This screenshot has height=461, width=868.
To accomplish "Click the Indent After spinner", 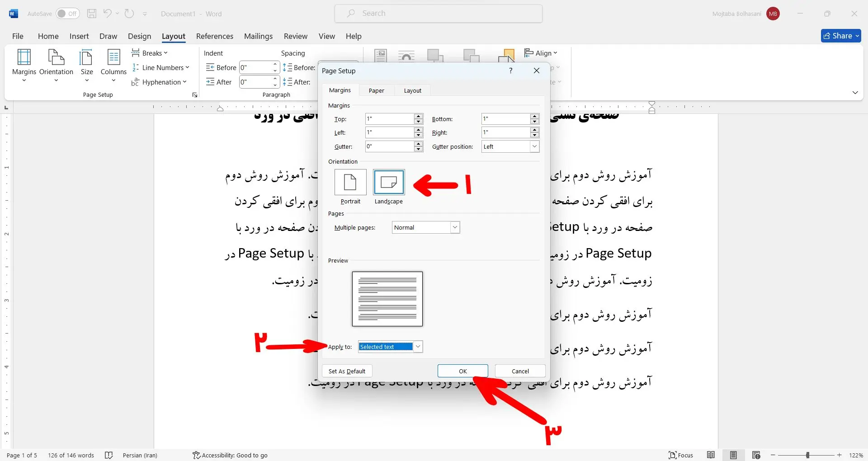I will coord(275,82).
